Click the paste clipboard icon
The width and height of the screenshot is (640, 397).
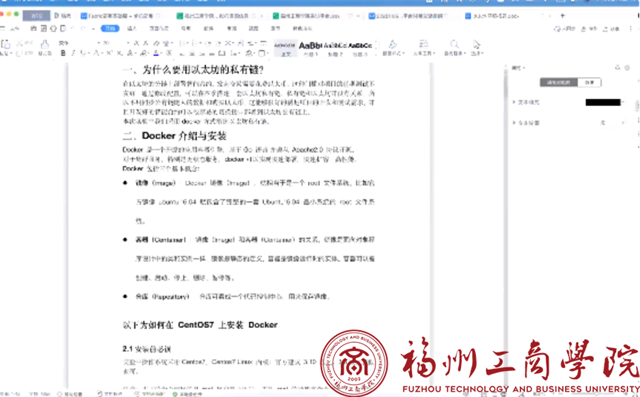[6, 44]
